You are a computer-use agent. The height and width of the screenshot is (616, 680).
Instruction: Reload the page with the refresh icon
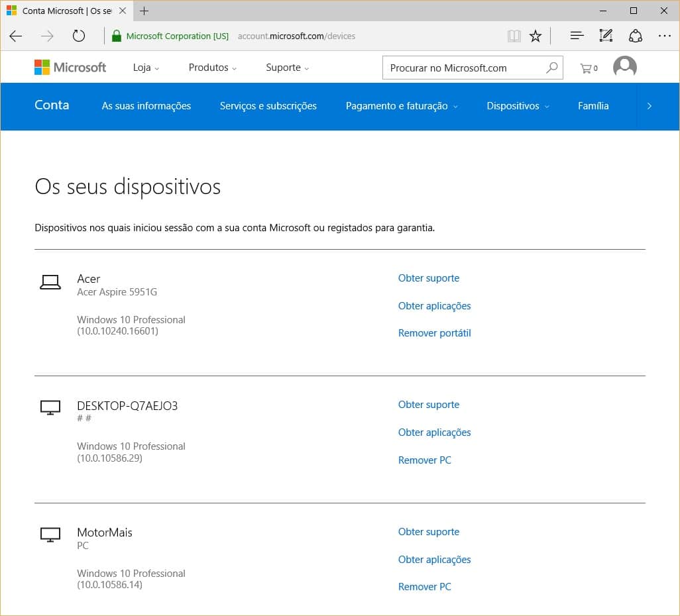(78, 36)
